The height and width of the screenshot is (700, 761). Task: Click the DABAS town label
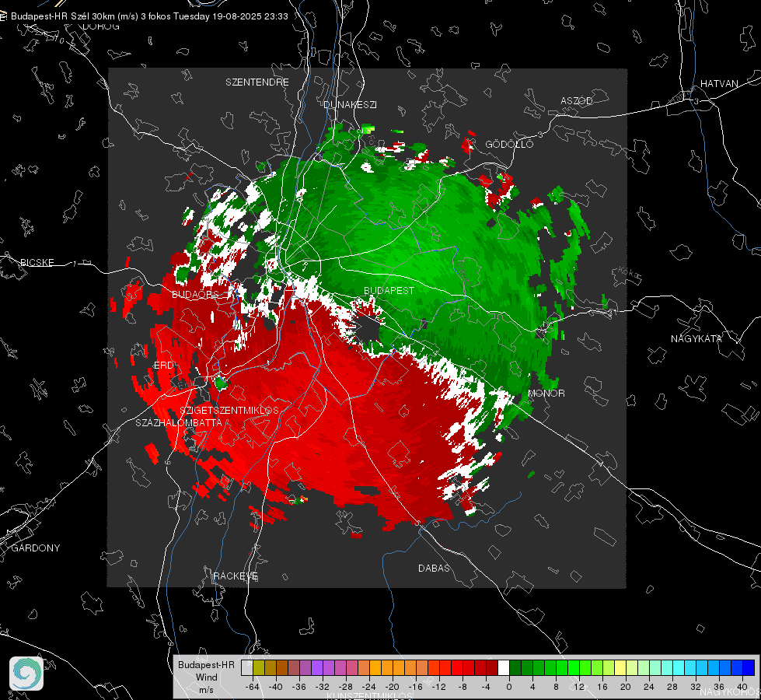[x=434, y=568]
